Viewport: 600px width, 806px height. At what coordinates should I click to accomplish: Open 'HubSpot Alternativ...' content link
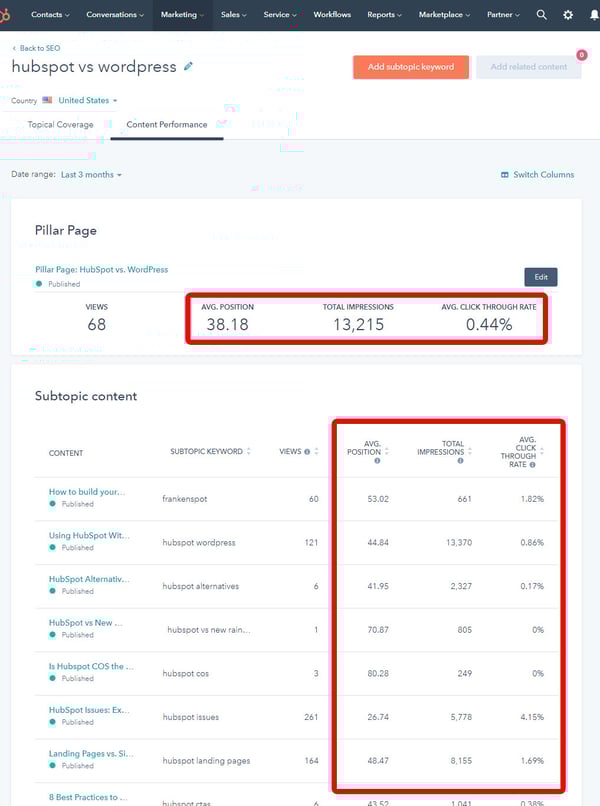tap(89, 579)
